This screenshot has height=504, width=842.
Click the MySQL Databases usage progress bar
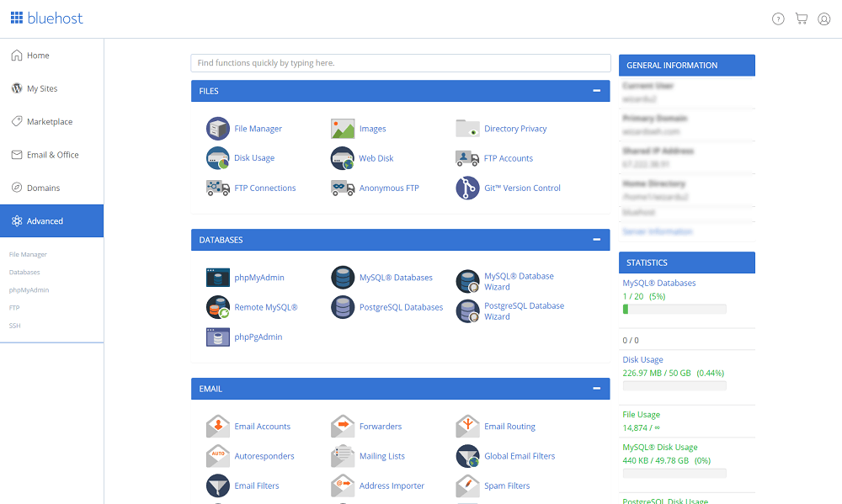pyautogui.click(x=674, y=309)
